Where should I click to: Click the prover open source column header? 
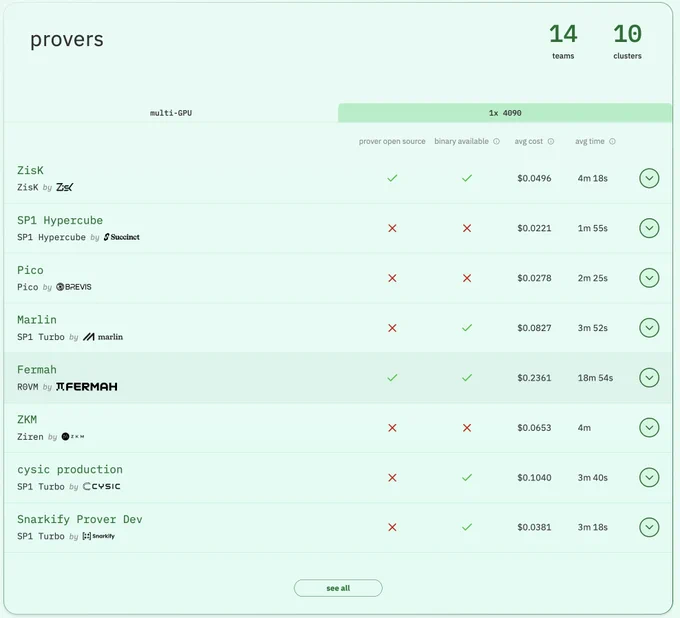point(392,141)
